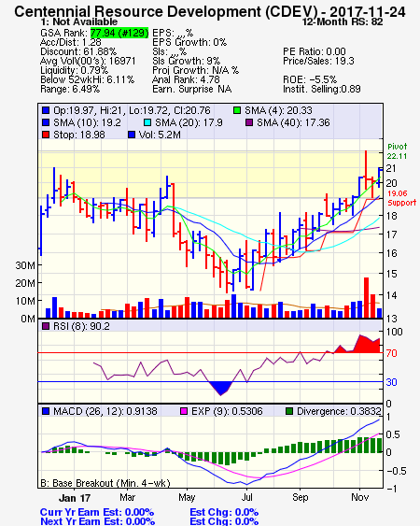Click the blue Vol legend swatch
This screenshot has height=526, width=420.
tap(132, 135)
